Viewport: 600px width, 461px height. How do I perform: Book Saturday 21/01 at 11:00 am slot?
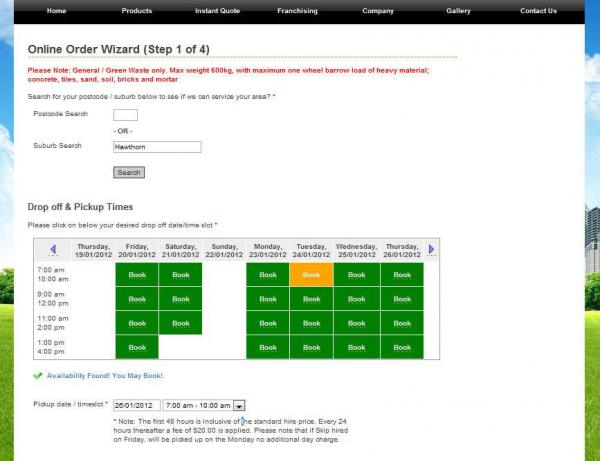pyautogui.click(x=181, y=323)
